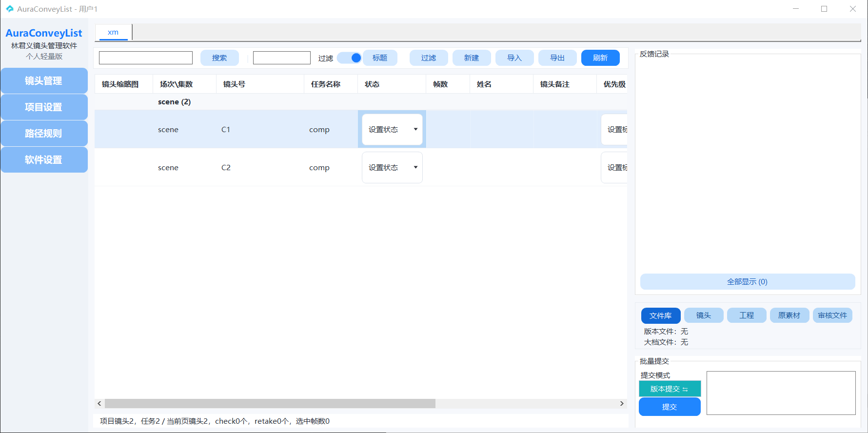Click the 新建 button
Screen dimensions: 868x433
click(472, 58)
